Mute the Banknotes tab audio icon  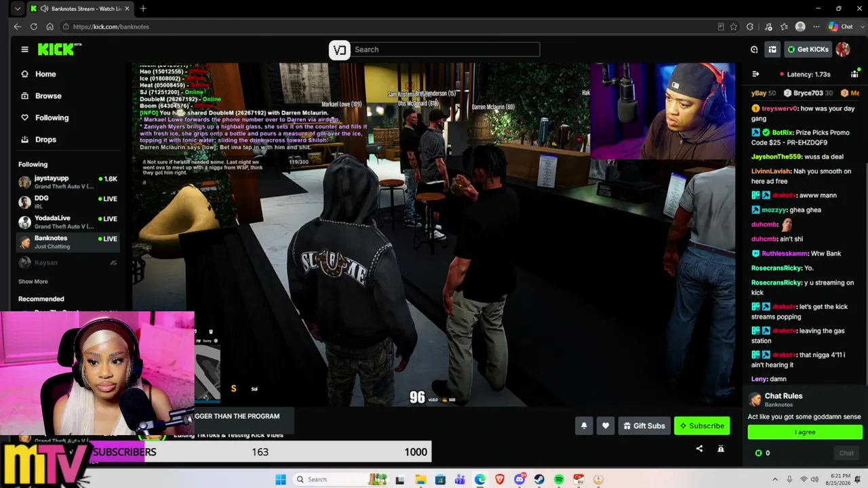click(x=45, y=9)
